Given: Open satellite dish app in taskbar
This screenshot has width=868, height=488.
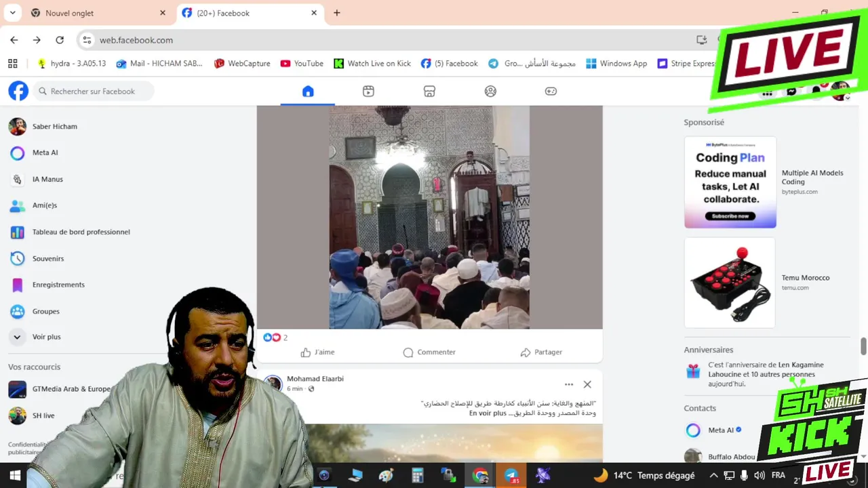Looking at the screenshot, I should [542, 475].
